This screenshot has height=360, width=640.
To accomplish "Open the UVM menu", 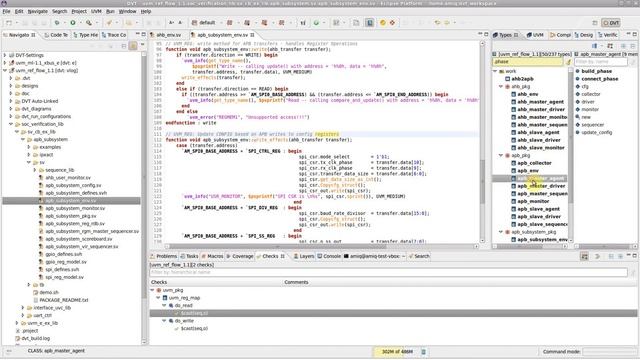I will pyautogui.click(x=96, y=11).
